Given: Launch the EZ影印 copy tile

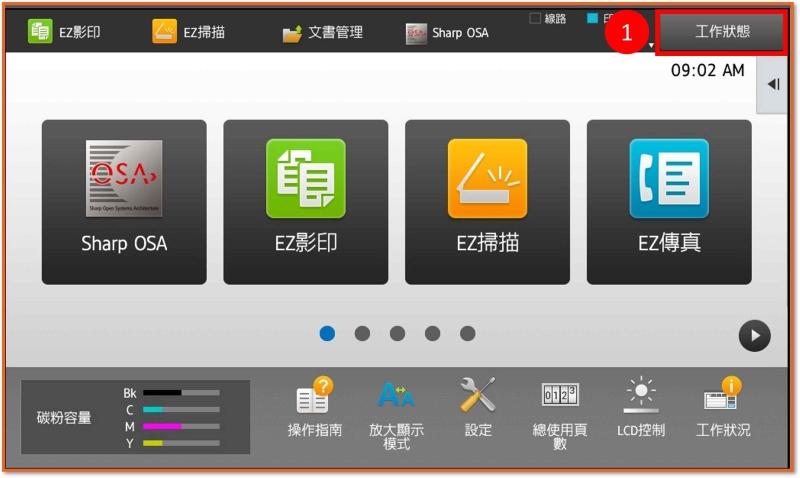Looking at the screenshot, I should (x=306, y=202).
